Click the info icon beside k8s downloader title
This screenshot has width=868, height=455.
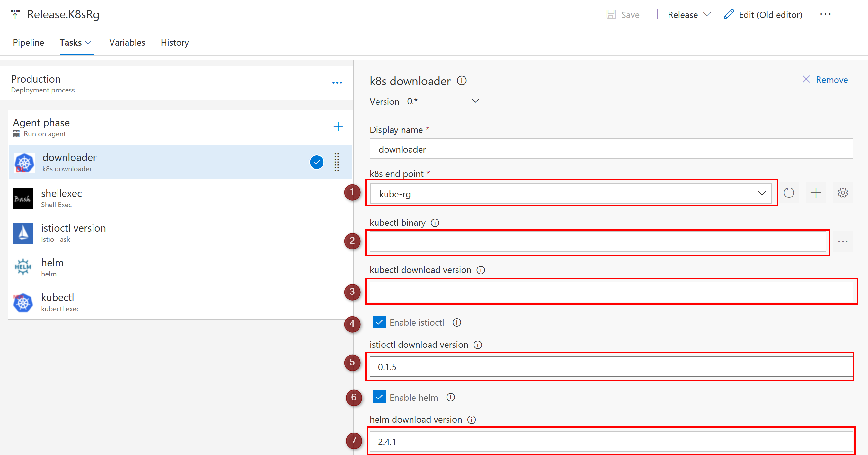point(462,81)
